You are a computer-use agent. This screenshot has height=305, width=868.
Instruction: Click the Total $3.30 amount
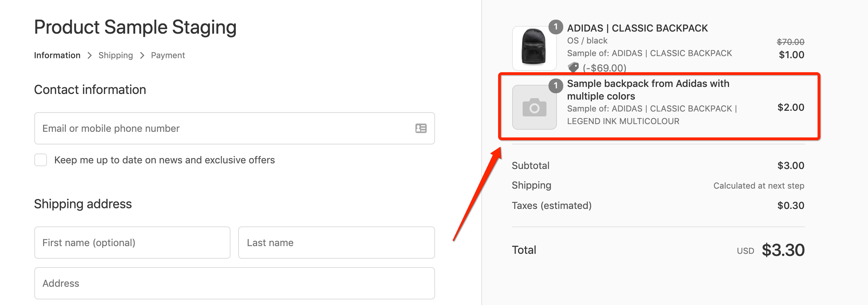pos(783,250)
